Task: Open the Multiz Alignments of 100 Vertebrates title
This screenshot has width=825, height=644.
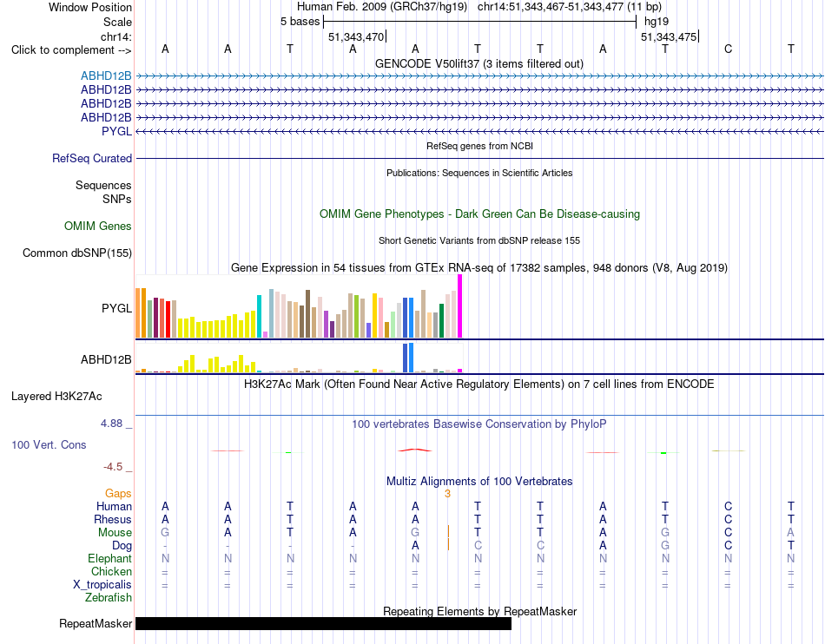Action: (x=479, y=481)
